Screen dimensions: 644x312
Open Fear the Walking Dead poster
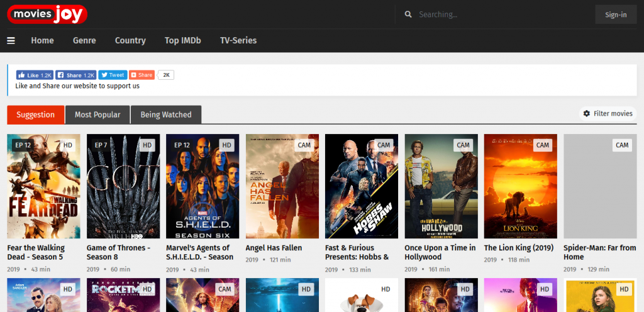click(x=43, y=186)
